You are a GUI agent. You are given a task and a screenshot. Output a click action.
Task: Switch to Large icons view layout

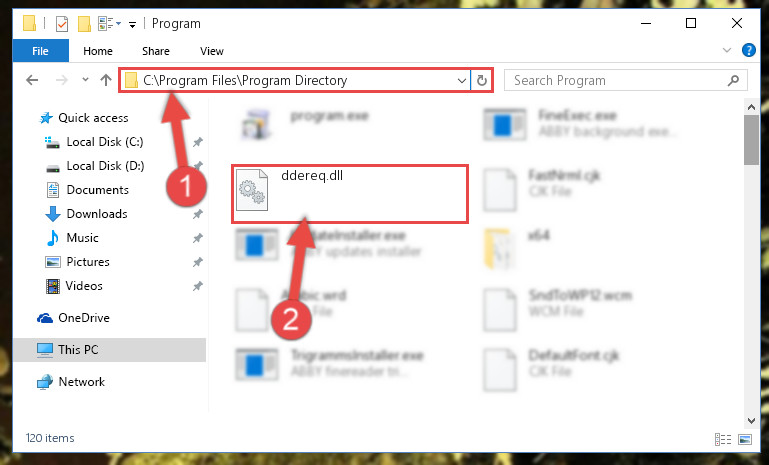pyautogui.click(x=744, y=439)
